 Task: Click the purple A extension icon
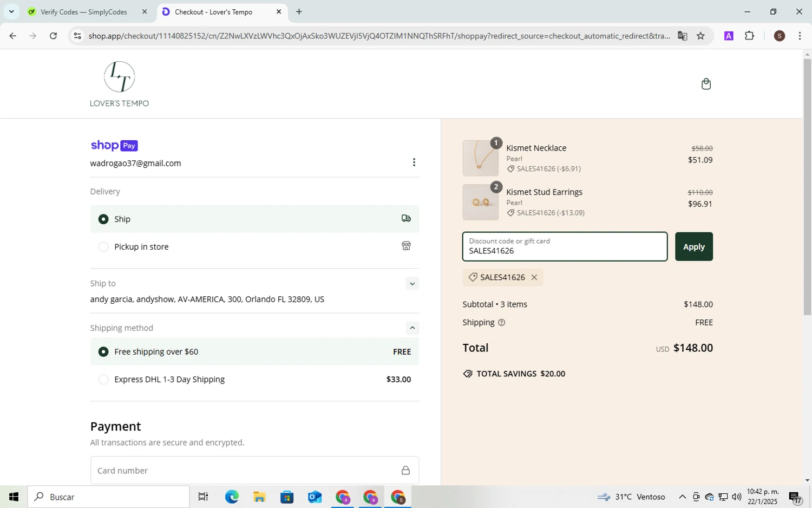click(729, 36)
